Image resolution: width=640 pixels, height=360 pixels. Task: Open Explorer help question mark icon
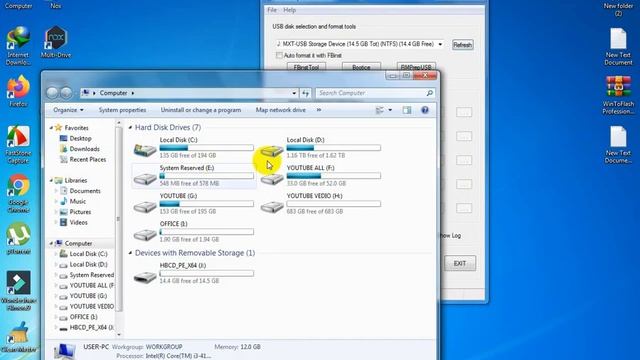tap(424, 110)
